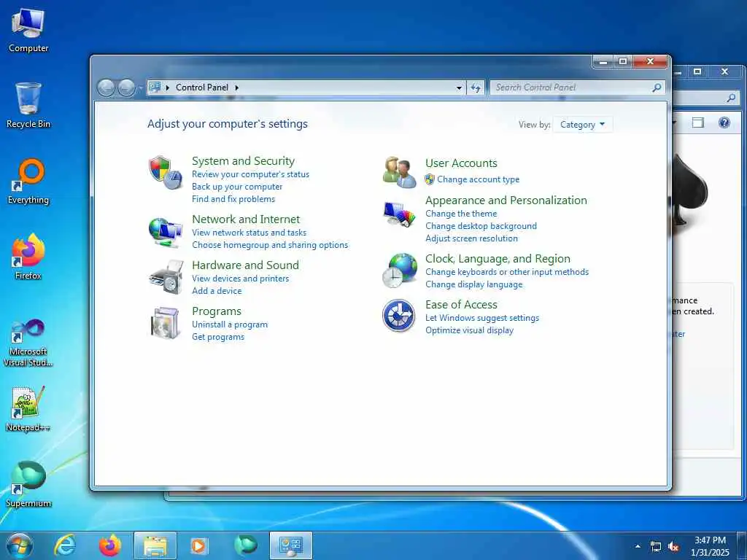Click Choose homegroup and sharing options
The image size is (747, 560).
pos(270,245)
